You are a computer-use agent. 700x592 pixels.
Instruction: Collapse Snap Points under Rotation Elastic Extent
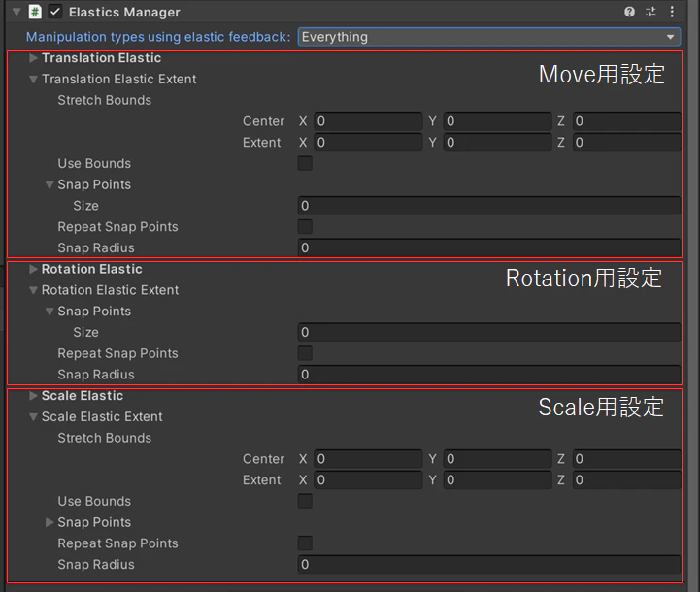pyautogui.click(x=50, y=312)
